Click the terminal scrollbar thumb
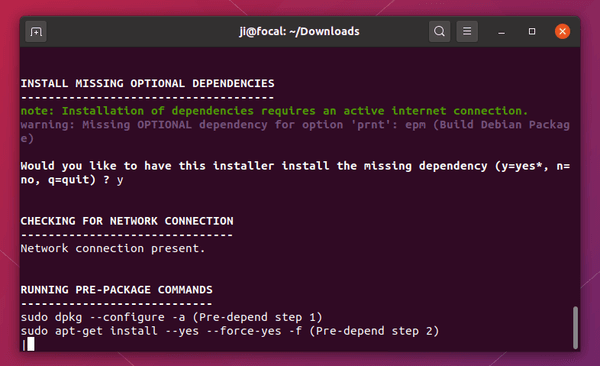Viewport: 600px width, 366px height. (575, 328)
